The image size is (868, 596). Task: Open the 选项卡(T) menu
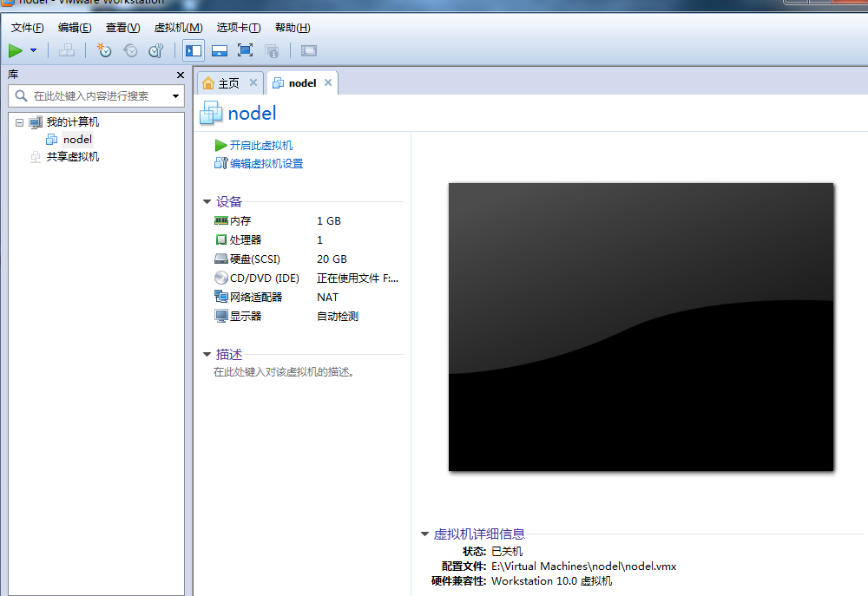pyautogui.click(x=239, y=28)
